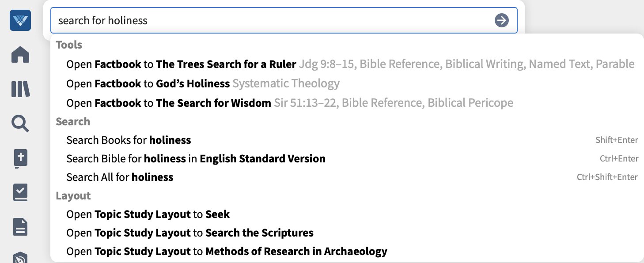This screenshot has width=644, height=263.
Task: Select Search All for holiness
Action: (x=347, y=177)
